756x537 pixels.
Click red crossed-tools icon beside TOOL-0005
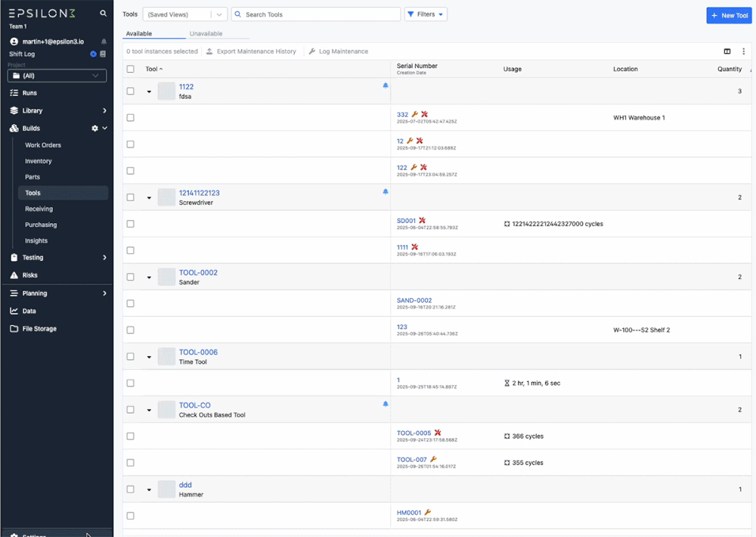click(437, 433)
